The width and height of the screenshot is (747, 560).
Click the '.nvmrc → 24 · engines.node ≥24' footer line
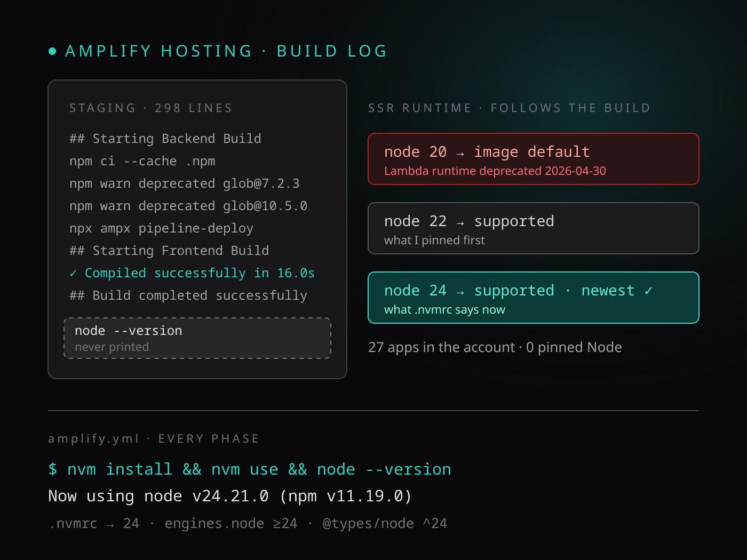pos(248,524)
